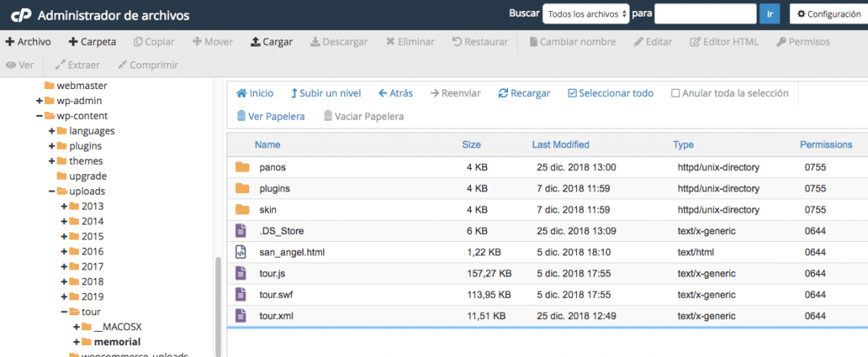Click date 25 dic. 2018 13:00

pyautogui.click(x=576, y=167)
